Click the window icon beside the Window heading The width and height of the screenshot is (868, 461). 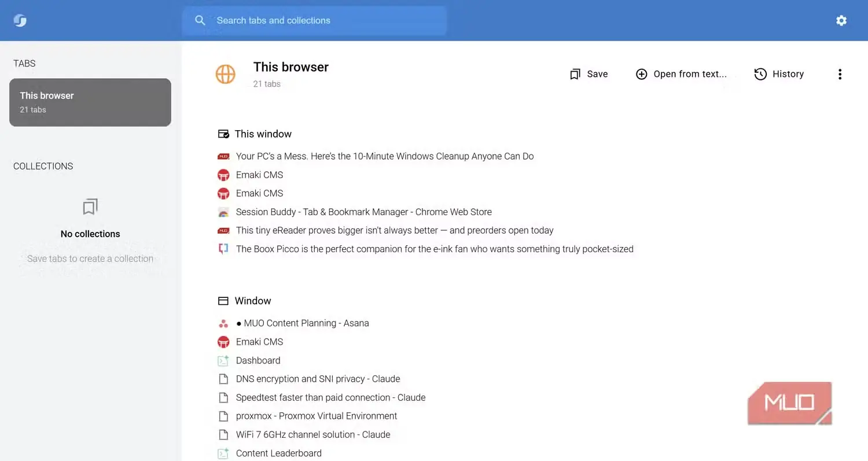coord(223,301)
